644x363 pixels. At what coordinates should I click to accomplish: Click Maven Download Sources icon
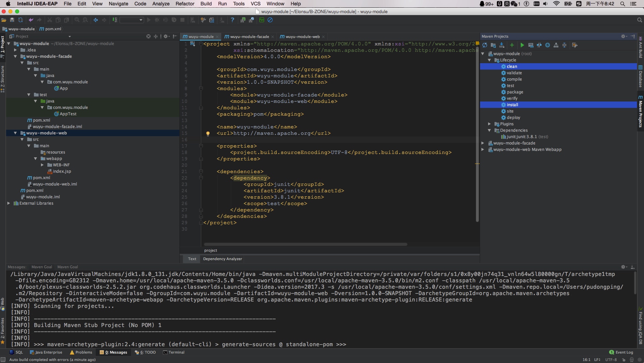coord(502,45)
